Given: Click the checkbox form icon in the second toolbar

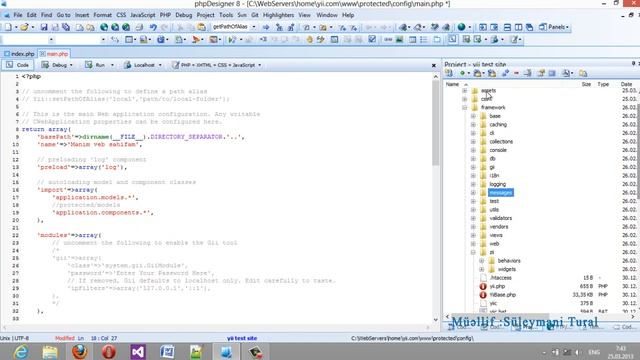Looking at the screenshot, I should pos(372,40).
